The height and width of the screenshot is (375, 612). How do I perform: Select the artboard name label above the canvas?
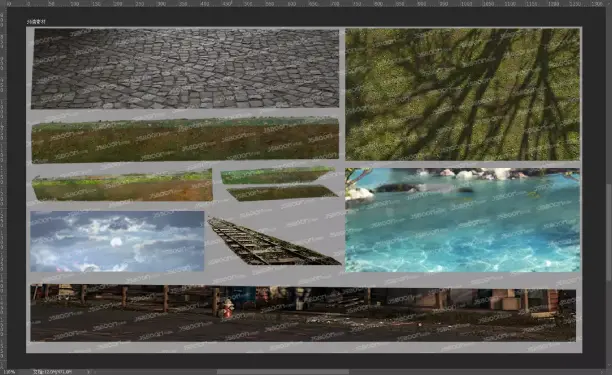point(36,22)
